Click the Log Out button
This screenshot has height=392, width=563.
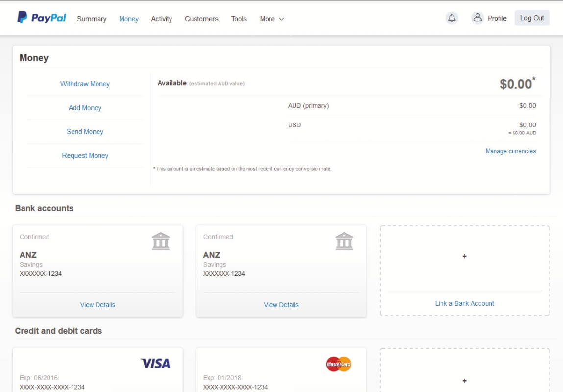click(532, 18)
